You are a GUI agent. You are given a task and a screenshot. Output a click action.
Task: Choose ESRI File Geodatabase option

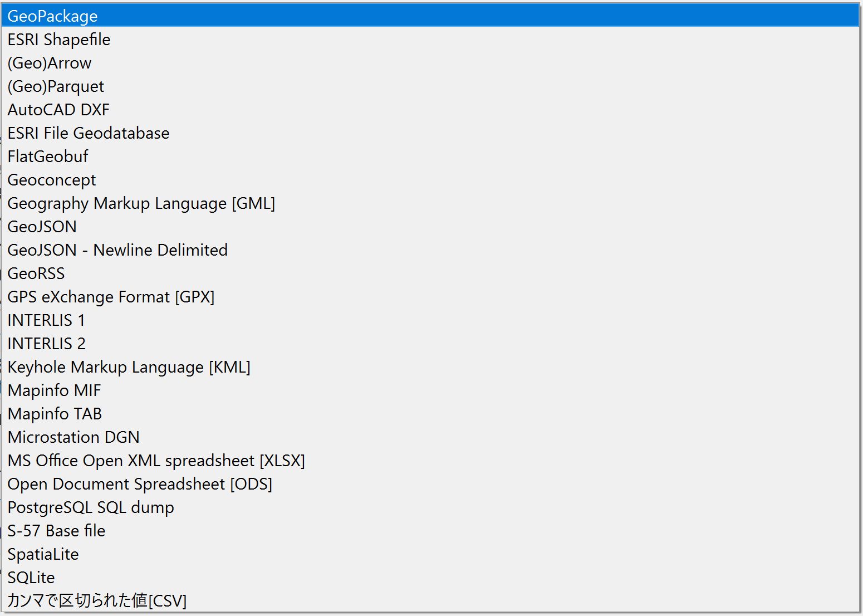pos(430,133)
